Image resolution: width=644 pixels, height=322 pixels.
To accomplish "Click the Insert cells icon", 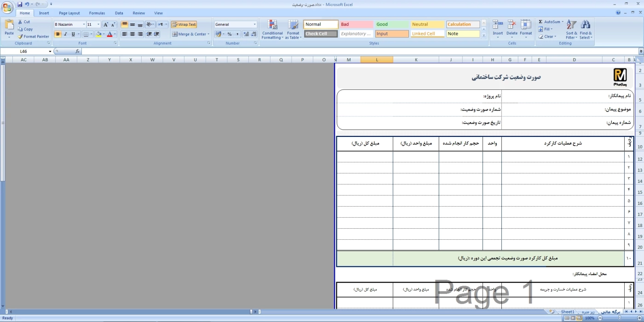I will tap(498, 25).
